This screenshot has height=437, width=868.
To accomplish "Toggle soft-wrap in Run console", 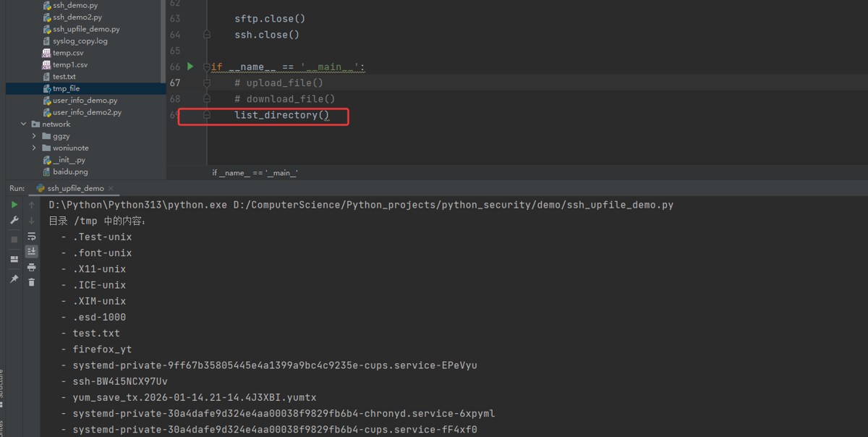I will click(x=31, y=237).
